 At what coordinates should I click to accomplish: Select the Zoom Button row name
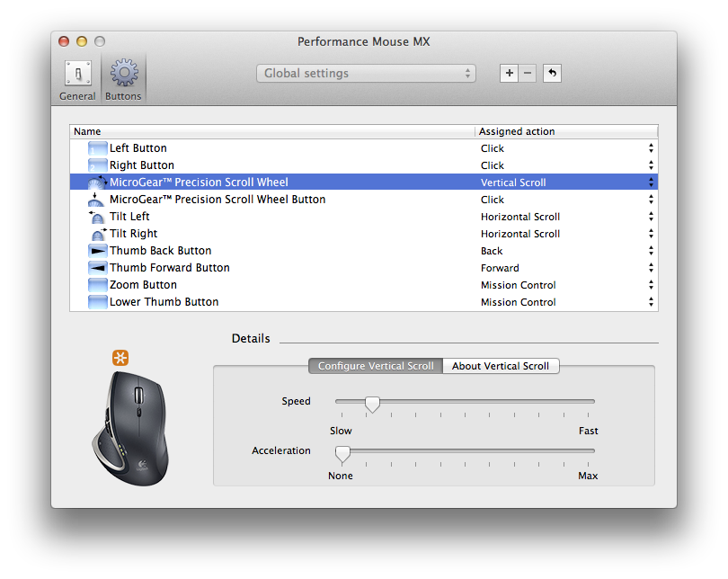coord(143,285)
